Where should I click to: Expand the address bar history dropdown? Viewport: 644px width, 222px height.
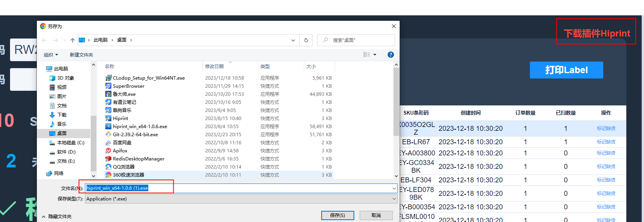(293, 40)
